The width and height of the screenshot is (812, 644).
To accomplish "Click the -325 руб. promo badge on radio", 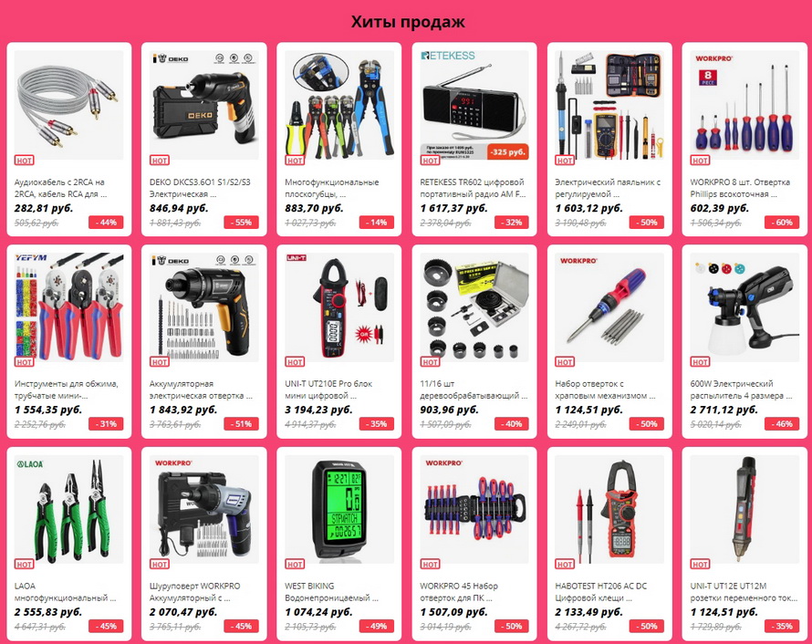I will (507, 152).
